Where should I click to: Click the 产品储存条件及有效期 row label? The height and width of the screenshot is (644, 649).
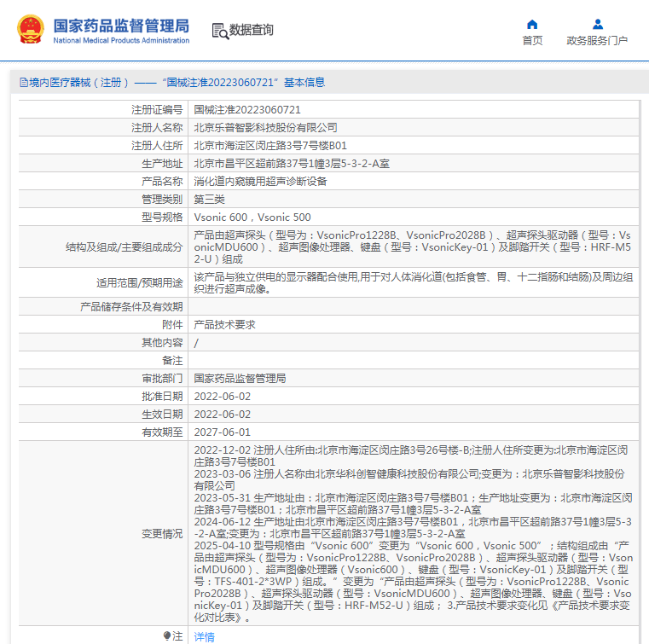[x=131, y=307]
